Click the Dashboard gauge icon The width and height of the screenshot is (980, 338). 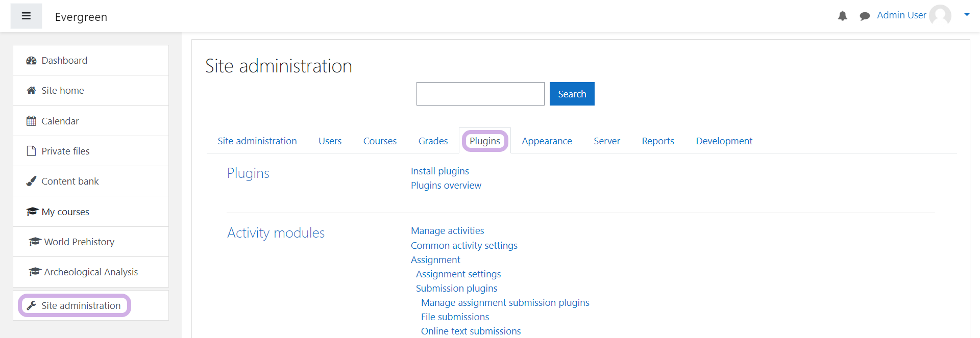pyautogui.click(x=31, y=61)
